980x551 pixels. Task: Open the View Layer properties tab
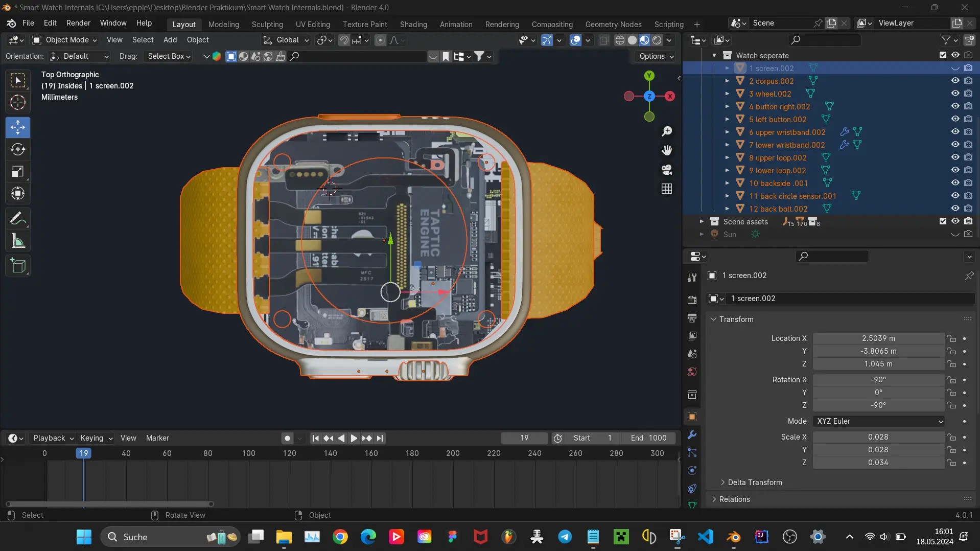coord(692,336)
